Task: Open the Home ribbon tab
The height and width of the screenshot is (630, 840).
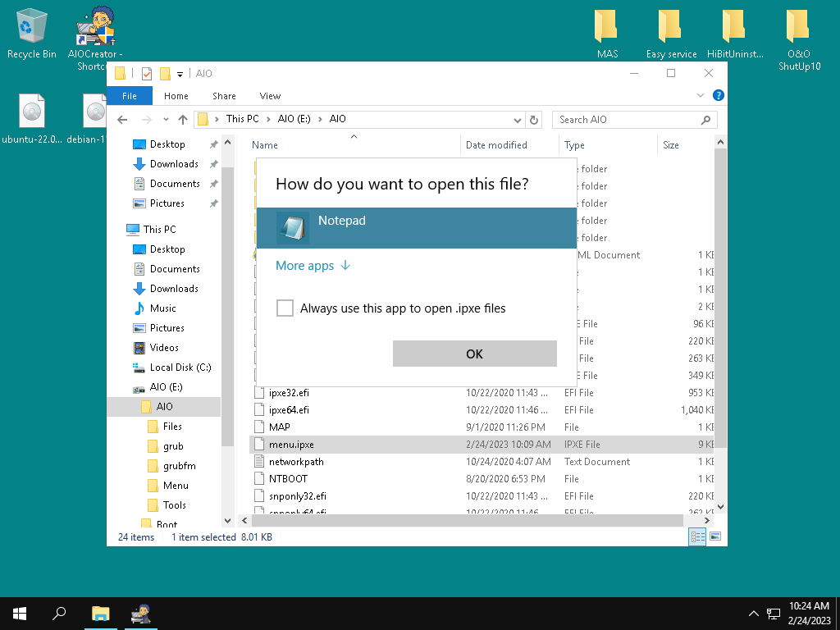Action: point(176,96)
